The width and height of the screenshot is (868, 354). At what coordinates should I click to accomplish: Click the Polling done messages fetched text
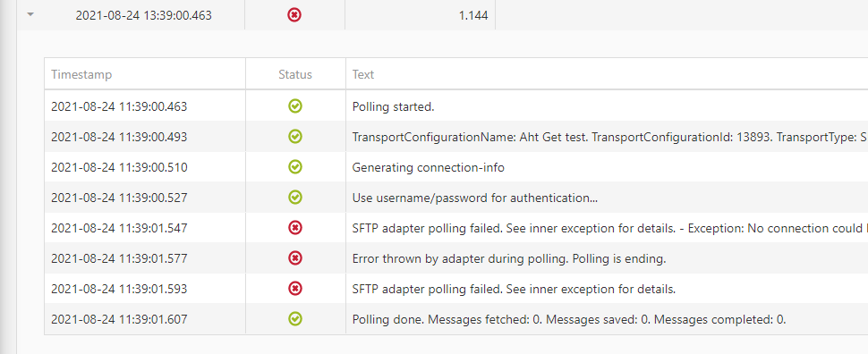coord(569,319)
